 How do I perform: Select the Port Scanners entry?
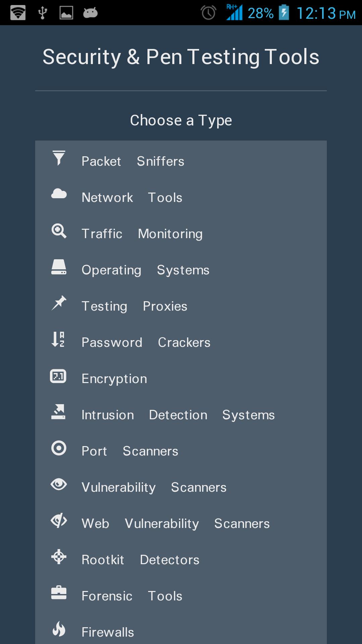[181, 451]
